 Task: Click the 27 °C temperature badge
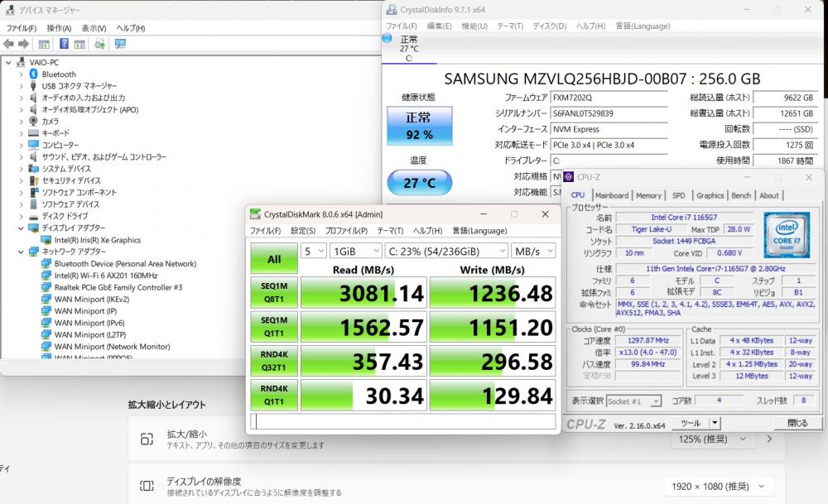(419, 183)
